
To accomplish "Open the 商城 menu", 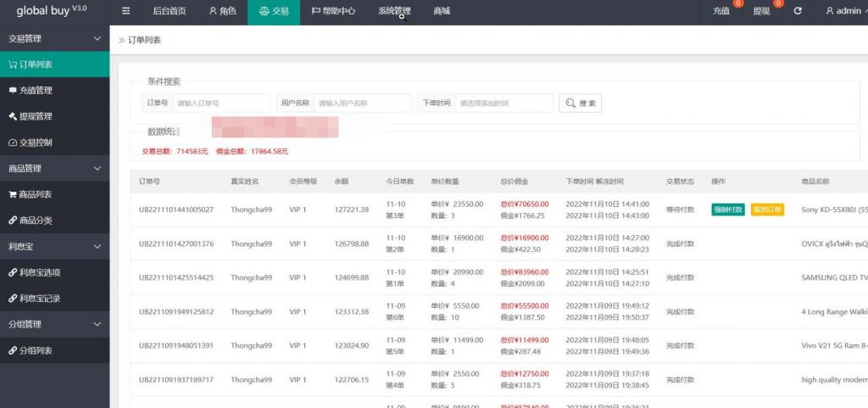I will click(x=442, y=11).
